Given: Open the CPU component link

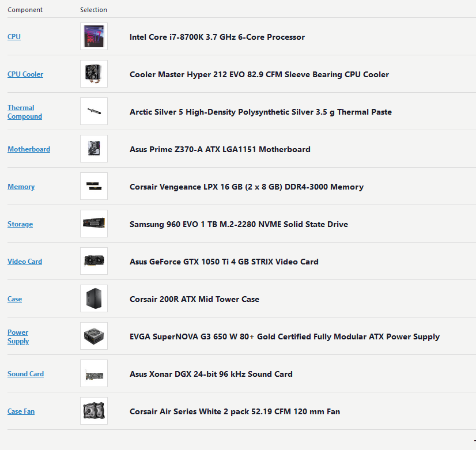Looking at the screenshot, I should point(14,37).
